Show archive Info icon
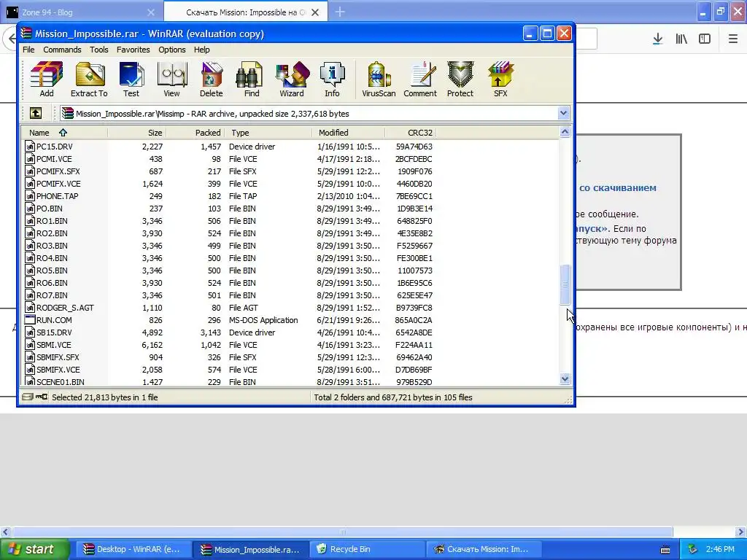Image resolution: width=747 pixels, height=560 pixels. (x=332, y=79)
